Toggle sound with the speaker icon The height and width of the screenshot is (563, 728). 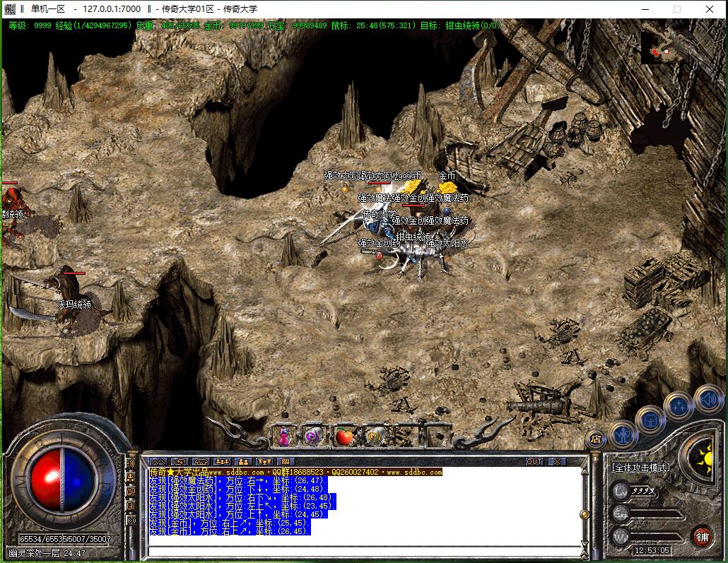point(708,400)
